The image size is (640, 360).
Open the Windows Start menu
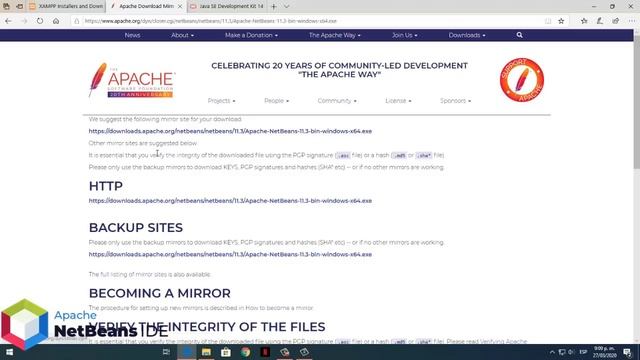tap(9, 352)
